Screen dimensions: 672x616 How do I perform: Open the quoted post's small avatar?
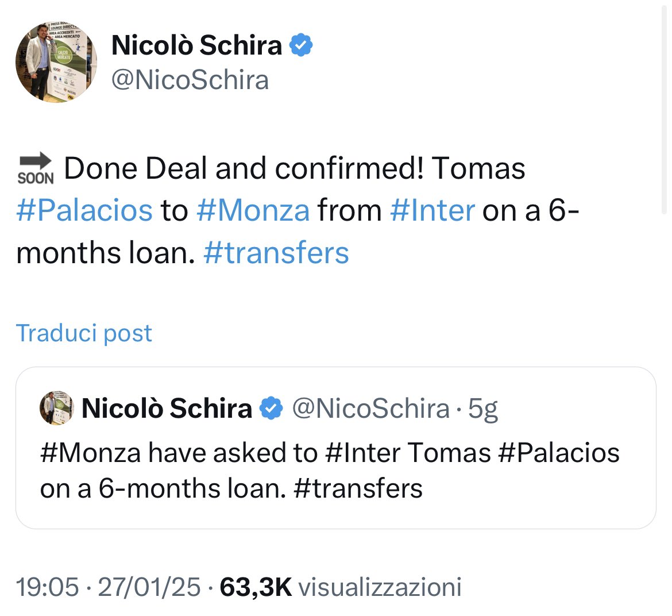(56, 407)
